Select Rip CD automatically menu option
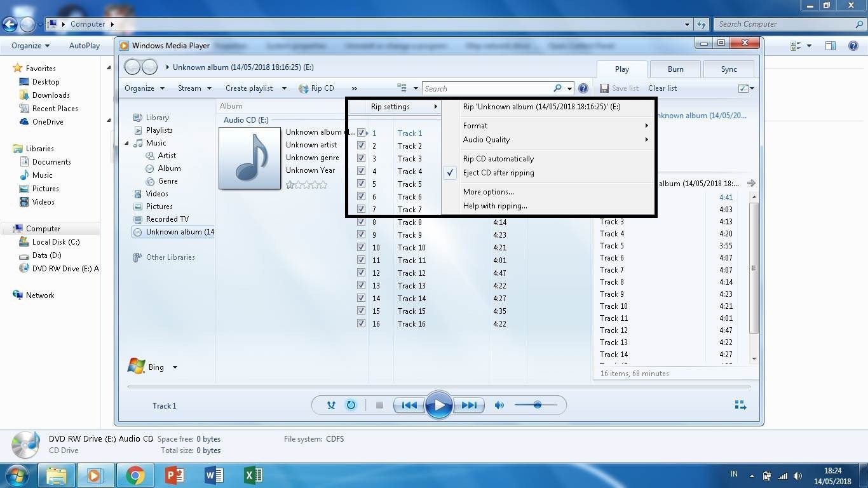This screenshot has width=868, height=488. [498, 159]
